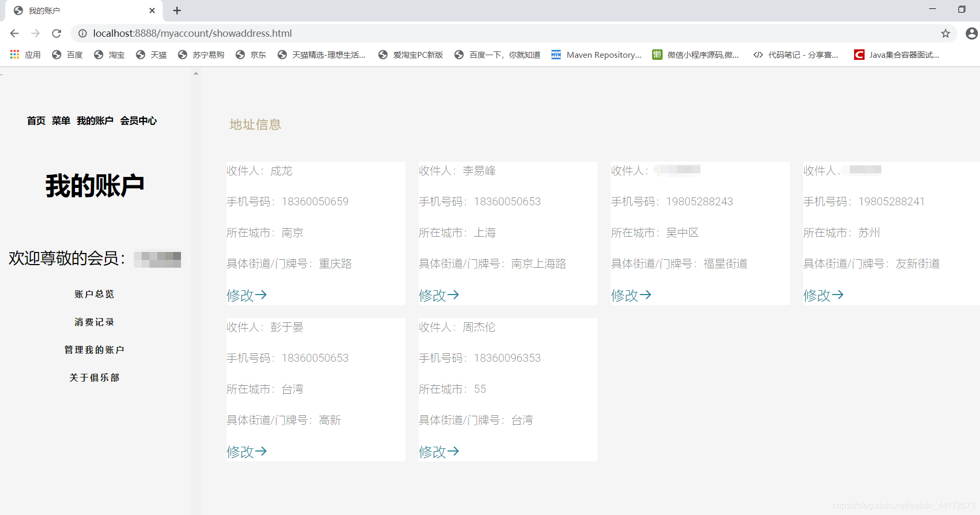
Task: Click phone number 18360050659
Action: (x=315, y=202)
